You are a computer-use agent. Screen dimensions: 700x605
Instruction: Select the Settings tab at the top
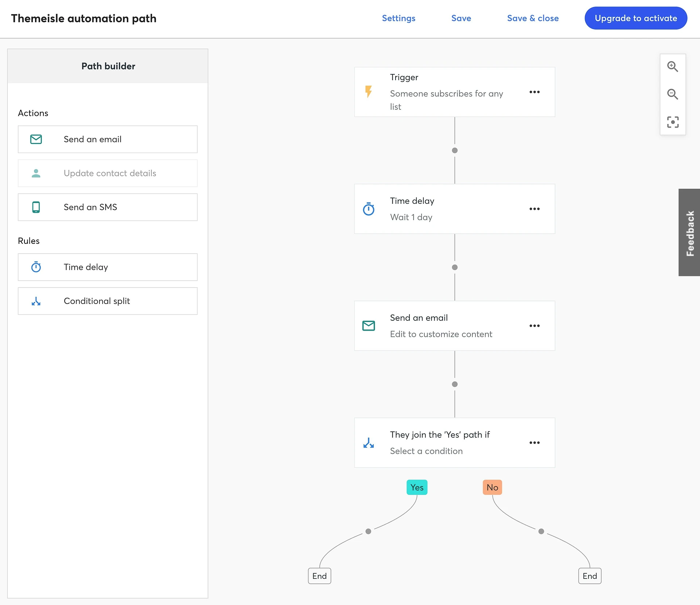399,19
